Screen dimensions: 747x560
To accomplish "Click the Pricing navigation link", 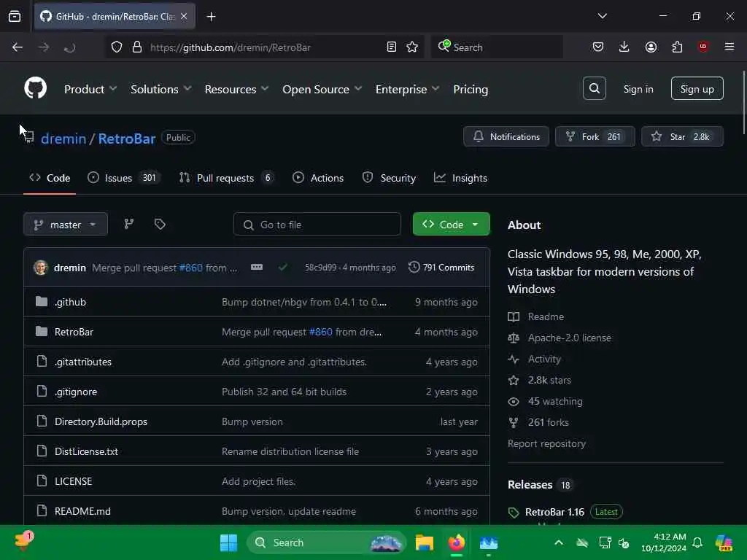I will pyautogui.click(x=471, y=89).
